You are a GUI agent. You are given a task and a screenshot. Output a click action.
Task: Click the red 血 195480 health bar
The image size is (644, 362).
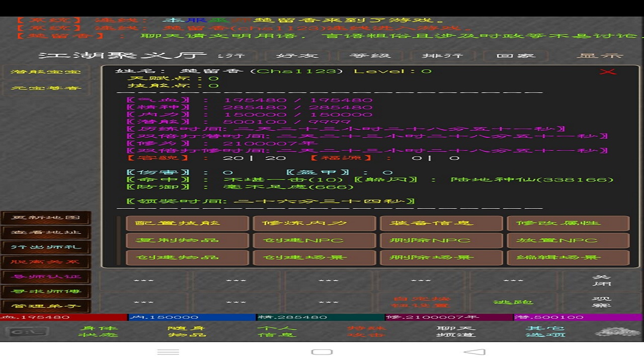[x=63, y=317]
